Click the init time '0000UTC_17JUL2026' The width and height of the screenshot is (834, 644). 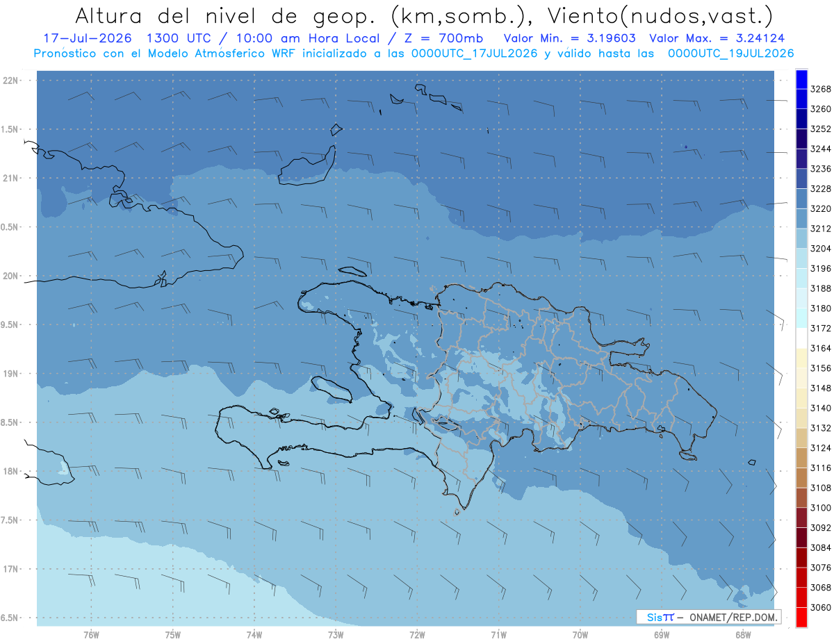[473, 53]
